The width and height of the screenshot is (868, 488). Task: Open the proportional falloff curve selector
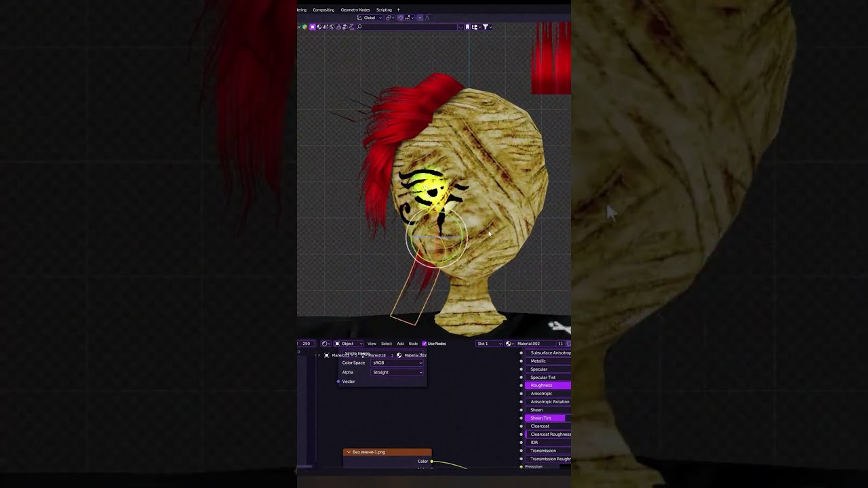click(x=427, y=18)
